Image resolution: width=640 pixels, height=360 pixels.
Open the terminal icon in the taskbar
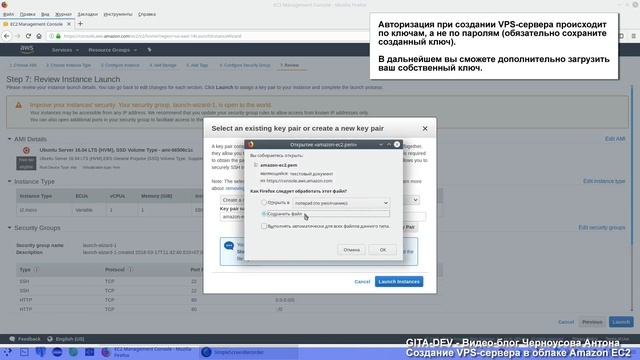click(24, 352)
